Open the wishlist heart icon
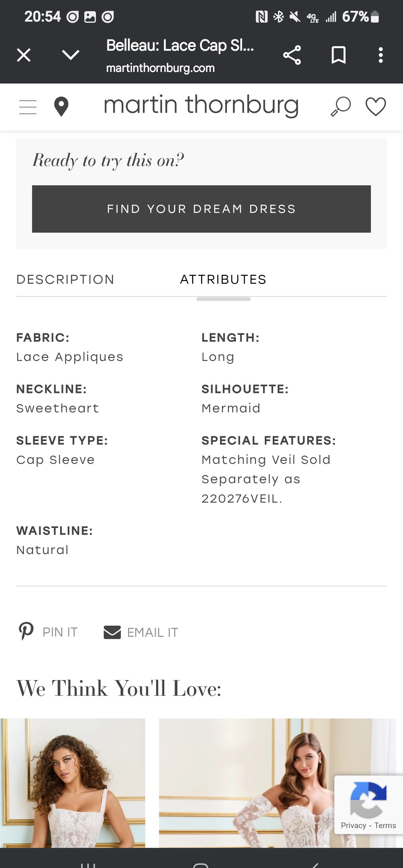The width and height of the screenshot is (403, 868). point(375,107)
